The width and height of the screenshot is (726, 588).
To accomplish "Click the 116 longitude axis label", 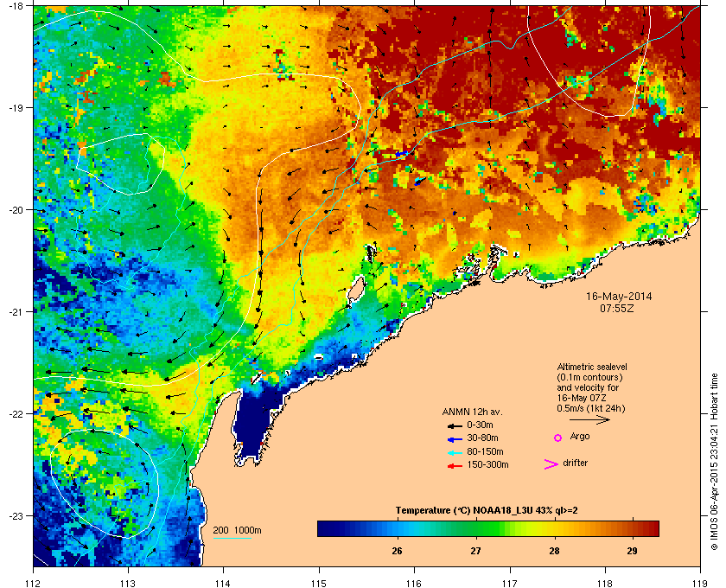I will coord(414,583).
